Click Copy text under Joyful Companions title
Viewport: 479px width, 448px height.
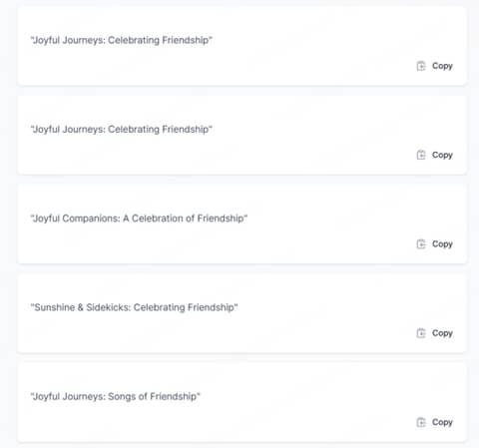tap(442, 244)
